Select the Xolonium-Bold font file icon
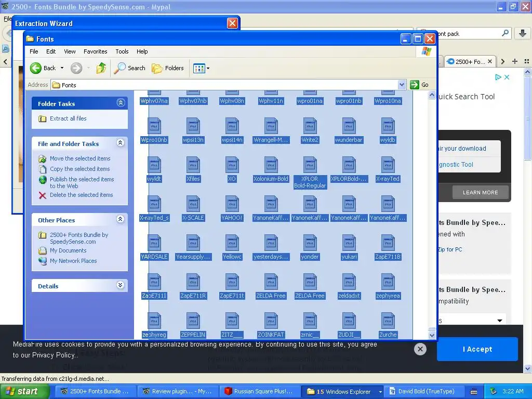The image size is (532, 399). click(271, 165)
